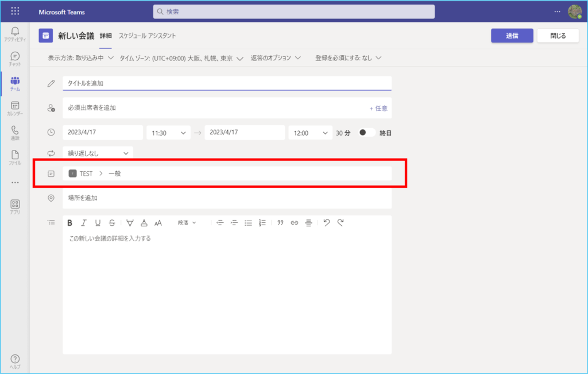
Task: Expand the start time 11:30 dropdown
Action: [x=168, y=133]
